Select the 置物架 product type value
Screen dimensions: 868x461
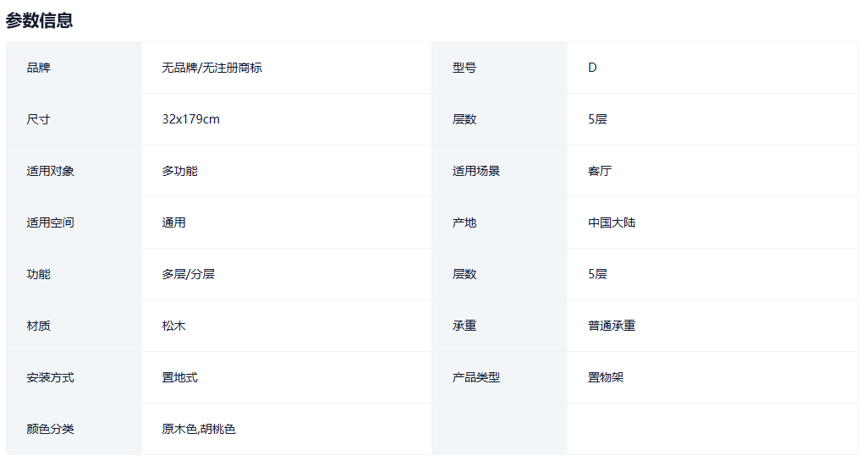click(x=606, y=377)
